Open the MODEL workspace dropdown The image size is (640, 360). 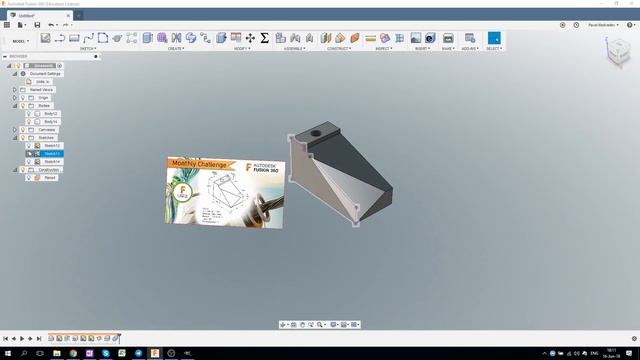click(x=20, y=41)
